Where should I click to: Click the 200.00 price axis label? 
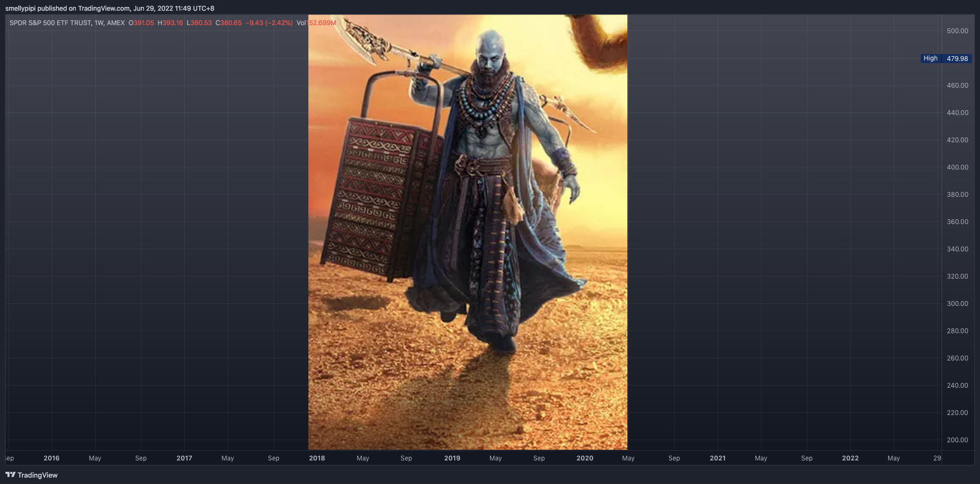click(958, 440)
